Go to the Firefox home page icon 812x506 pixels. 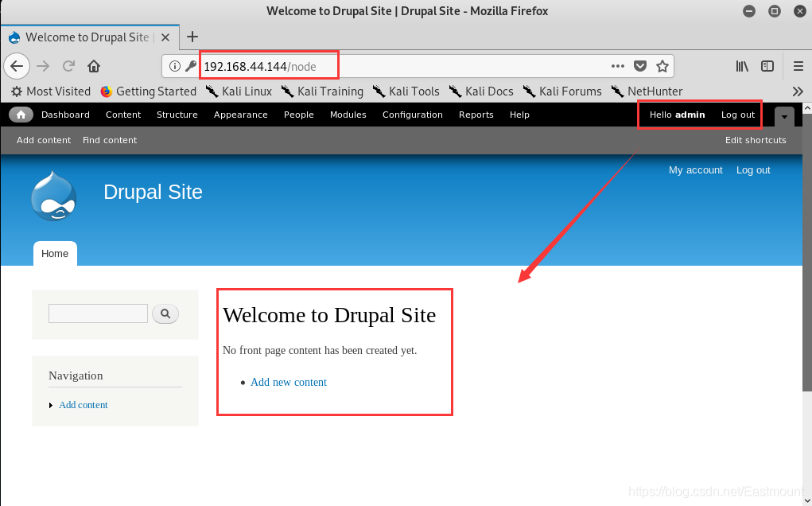pos(94,66)
